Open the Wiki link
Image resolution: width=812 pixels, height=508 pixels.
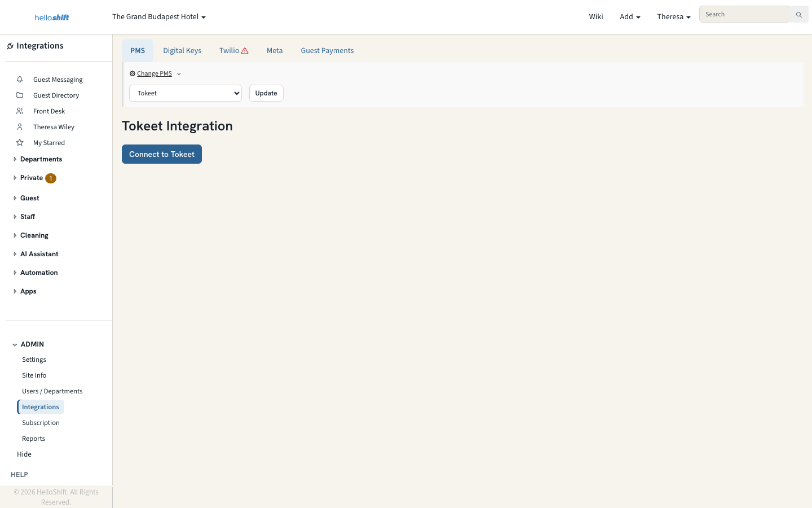click(x=596, y=17)
